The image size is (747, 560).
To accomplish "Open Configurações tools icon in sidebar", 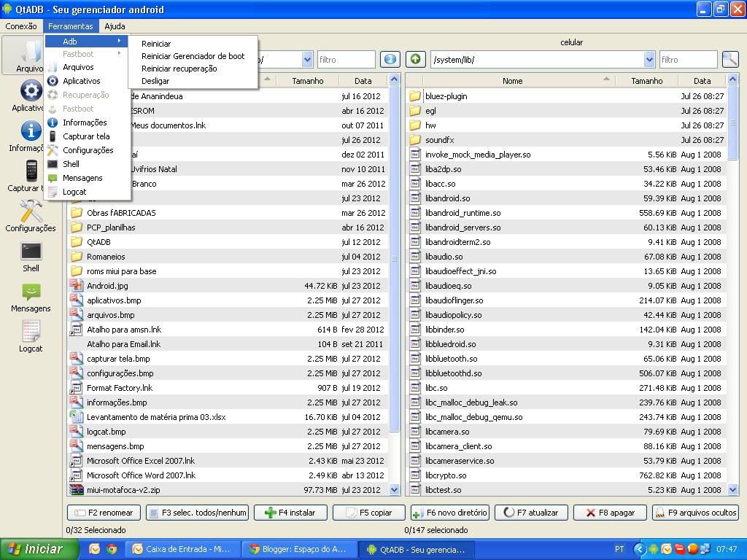I will click(x=31, y=211).
